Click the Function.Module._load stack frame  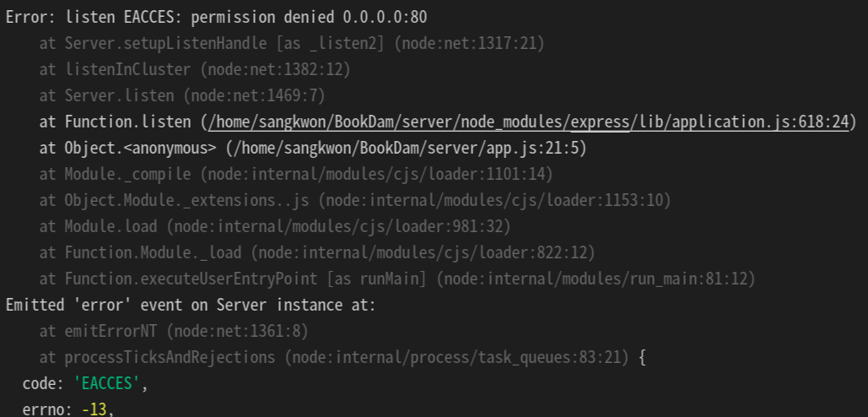[317, 252]
